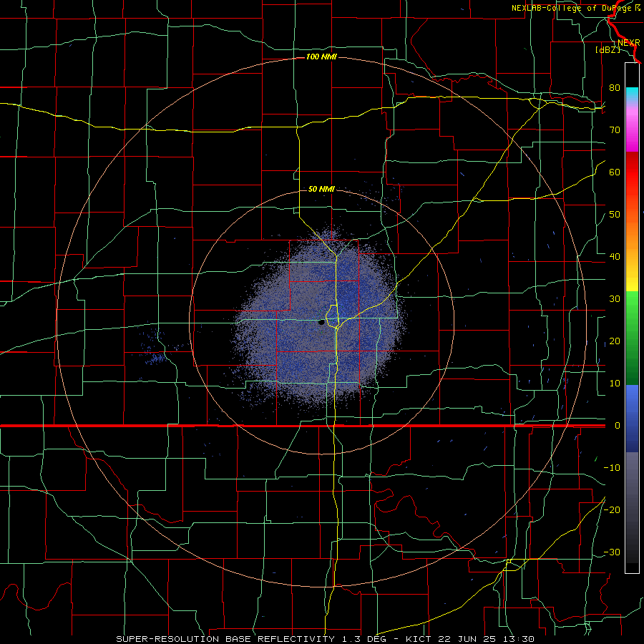Click the 40 value on the dBZ scale
644x644 pixels.
[x=615, y=256]
